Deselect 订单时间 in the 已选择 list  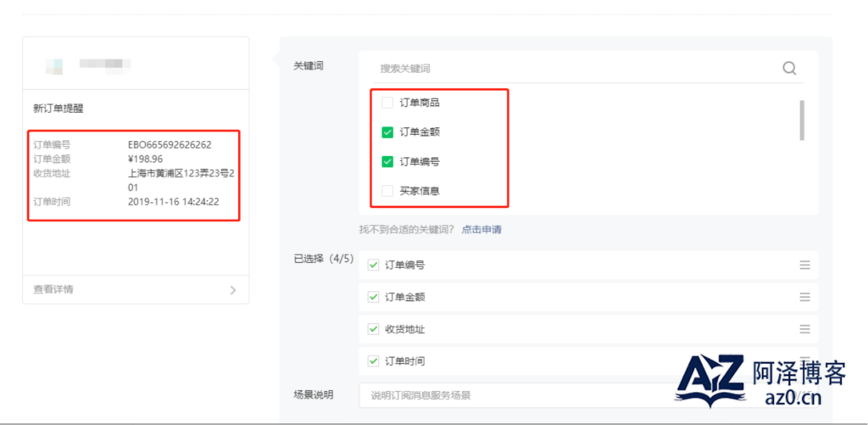pyautogui.click(x=373, y=361)
